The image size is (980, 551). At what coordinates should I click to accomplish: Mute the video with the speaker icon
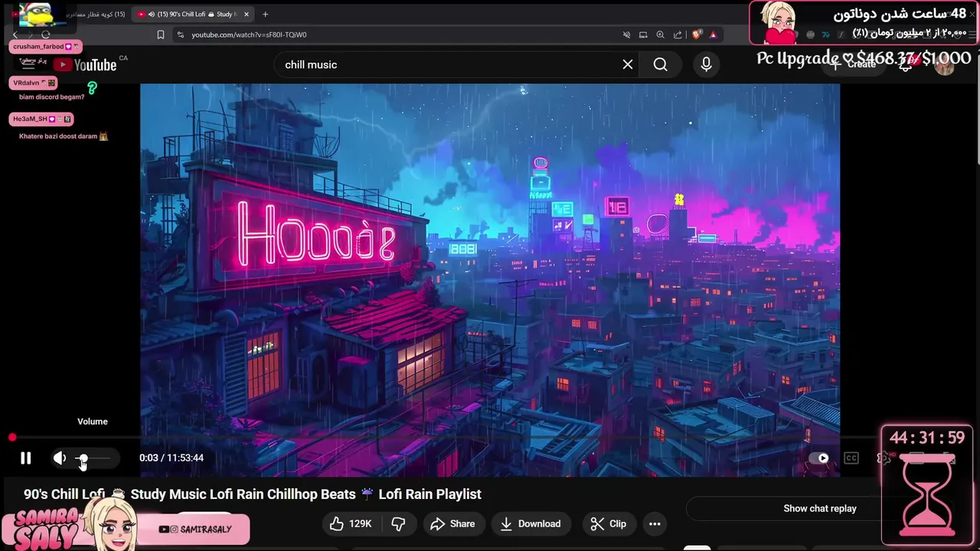point(60,458)
